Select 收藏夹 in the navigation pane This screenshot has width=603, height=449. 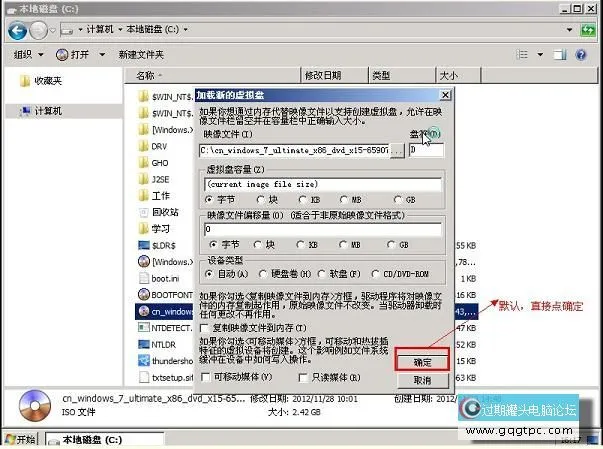48,81
